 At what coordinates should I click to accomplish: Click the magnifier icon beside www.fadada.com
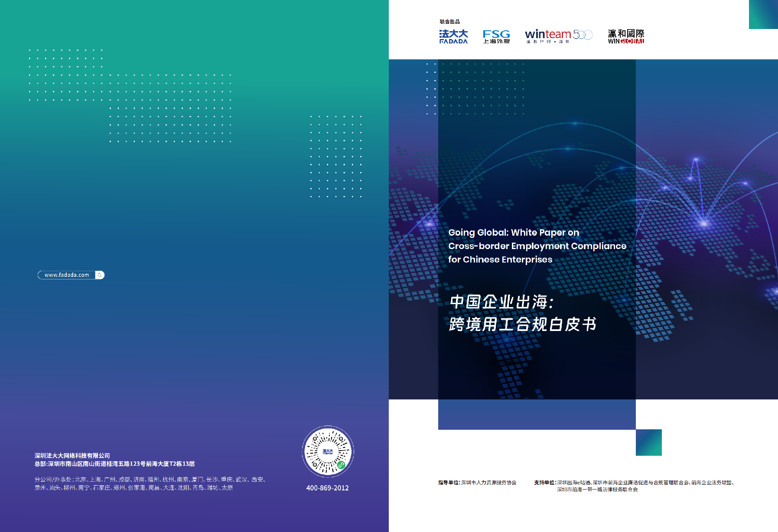tap(100, 275)
